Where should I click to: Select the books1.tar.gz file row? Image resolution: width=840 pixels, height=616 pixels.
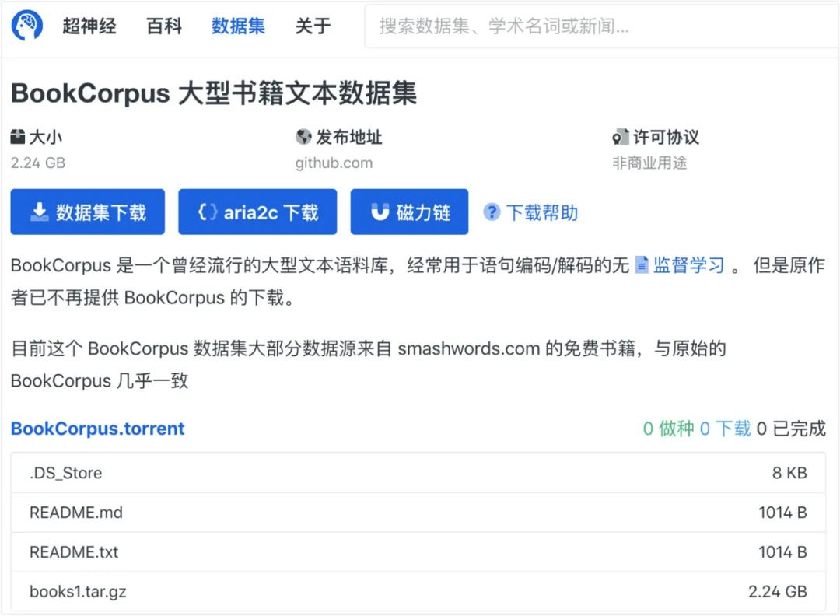click(x=418, y=591)
